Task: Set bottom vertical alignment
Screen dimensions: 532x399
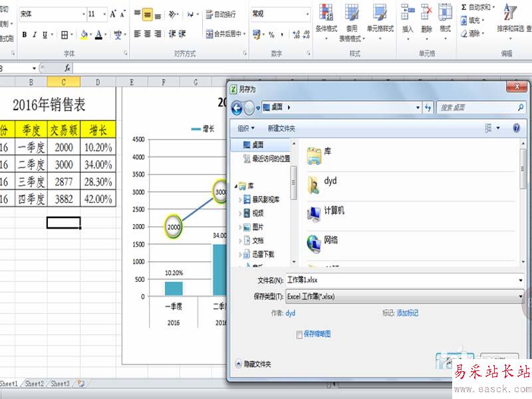Action: coord(158,15)
